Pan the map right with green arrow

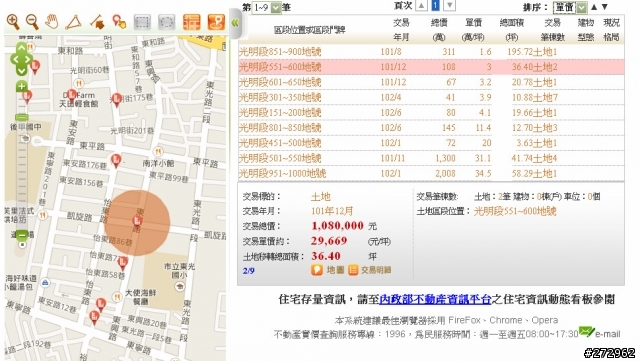pos(28,60)
